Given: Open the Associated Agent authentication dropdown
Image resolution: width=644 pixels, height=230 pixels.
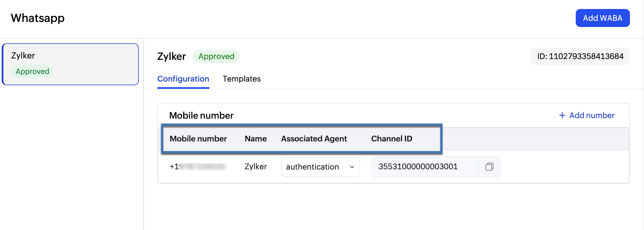Looking at the screenshot, I should tap(320, 167).
